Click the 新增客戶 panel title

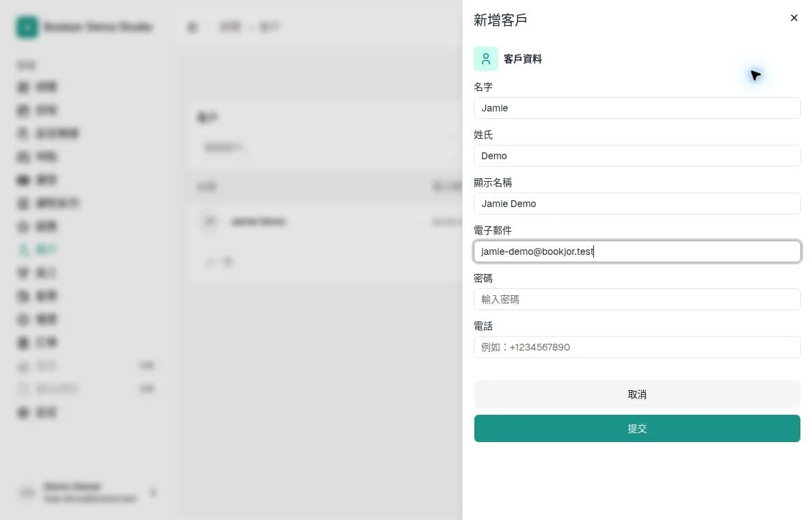tap(500, 20)
